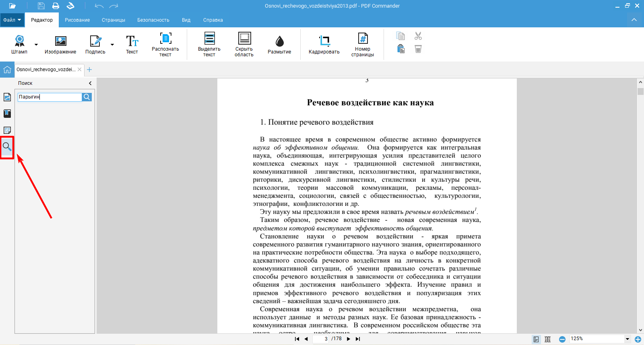The image size is (644, 345).
Task: Add Номер страницы page numbering
Action: pos(363,45)
